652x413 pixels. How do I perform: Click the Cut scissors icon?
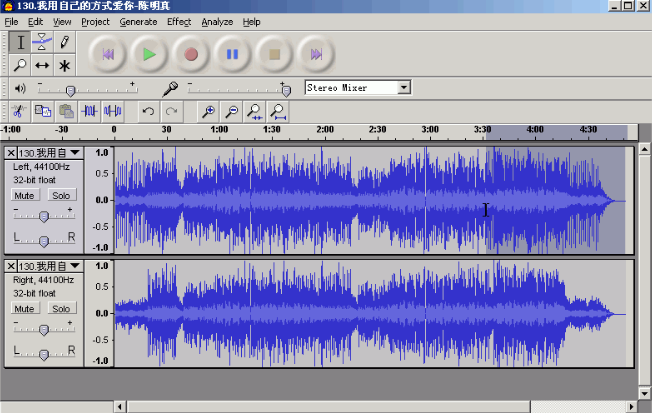click(x=18, y=111)
